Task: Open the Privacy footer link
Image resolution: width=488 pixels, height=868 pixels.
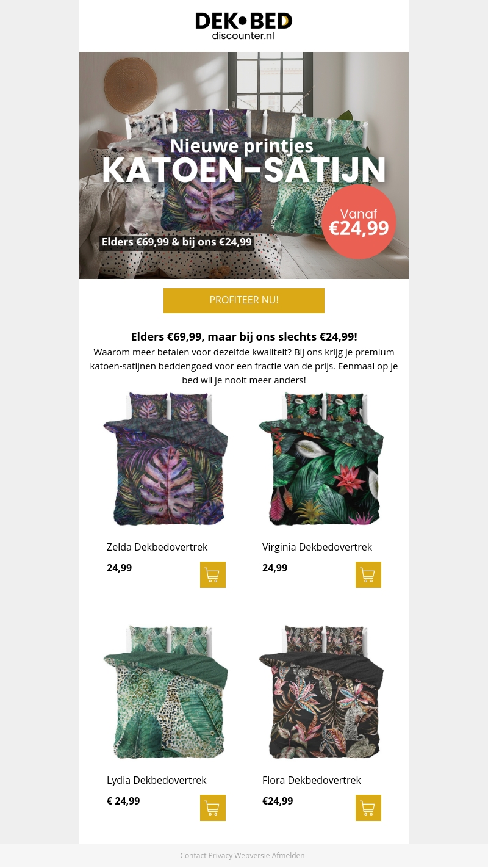Action: pos(220,856)
